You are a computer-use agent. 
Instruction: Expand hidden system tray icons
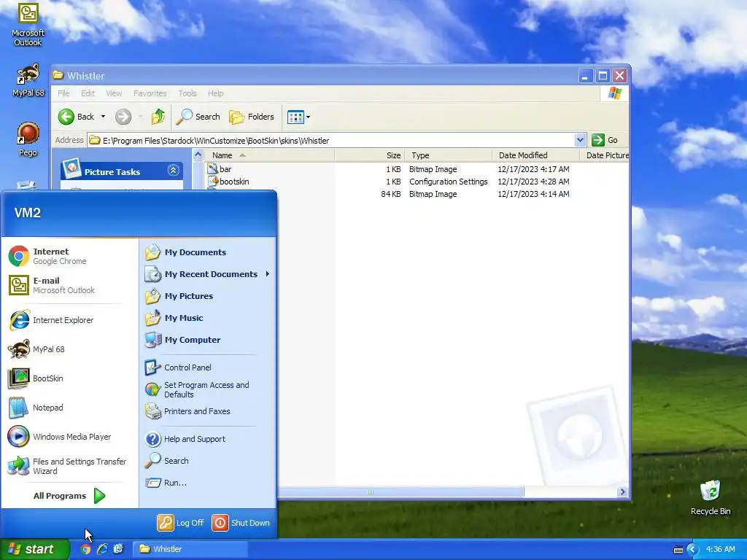[x=693, y=550]
